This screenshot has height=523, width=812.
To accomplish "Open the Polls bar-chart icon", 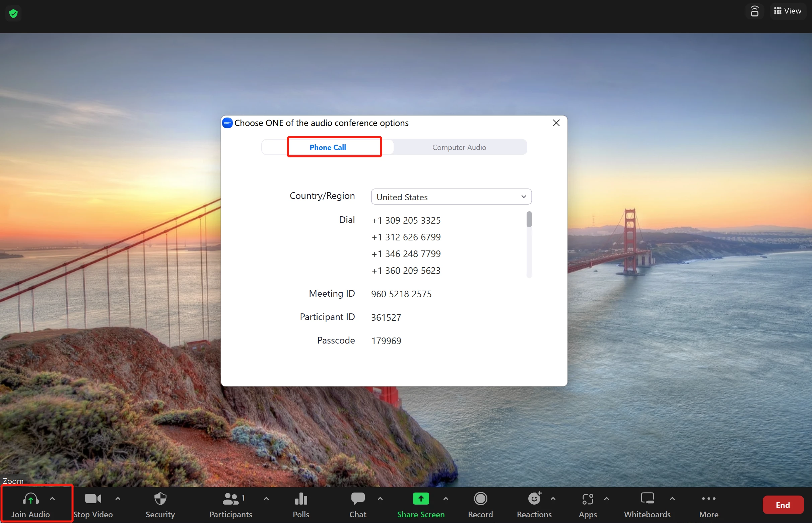I will (x=301, y=499).
